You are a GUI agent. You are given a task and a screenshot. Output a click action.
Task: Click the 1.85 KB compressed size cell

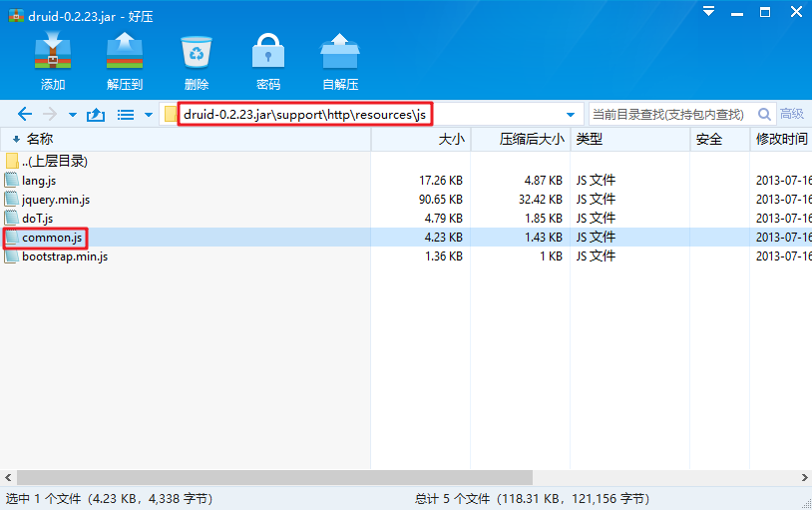click(544, 219)
